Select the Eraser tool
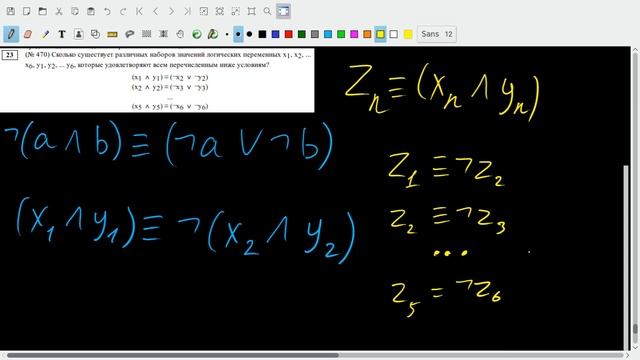The image size is (640, 360). click(x=28, y=34)
